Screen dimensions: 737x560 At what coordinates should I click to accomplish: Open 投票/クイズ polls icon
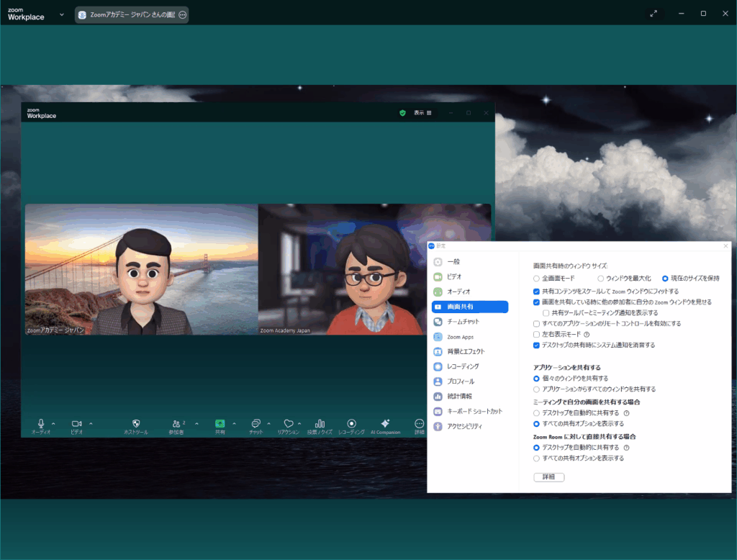point(320,424)
